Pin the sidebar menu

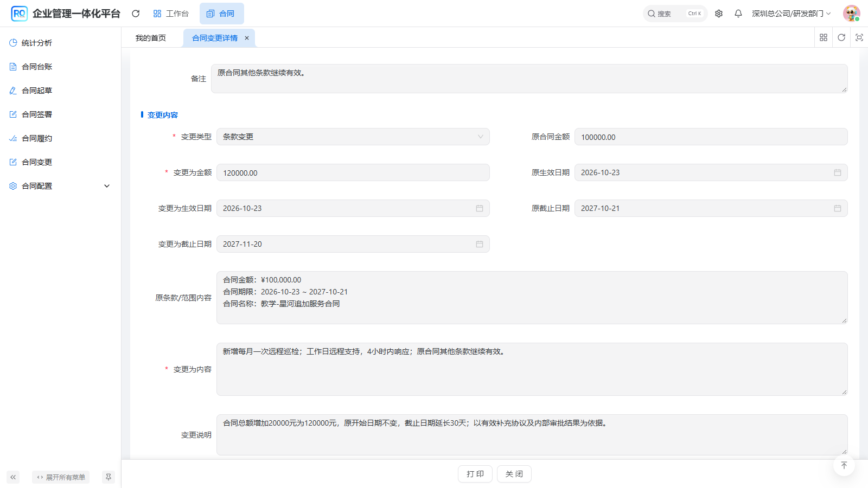pos(108,477)
